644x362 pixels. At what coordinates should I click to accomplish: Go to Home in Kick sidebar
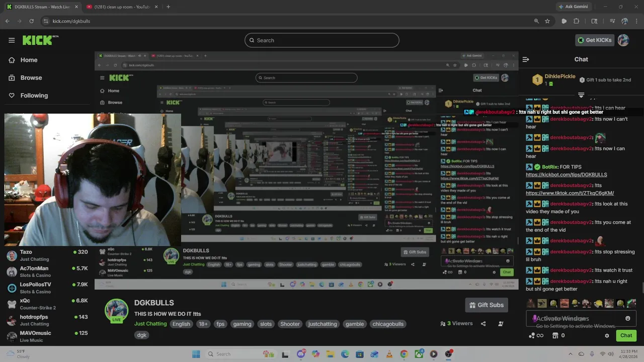coord(23,60)
